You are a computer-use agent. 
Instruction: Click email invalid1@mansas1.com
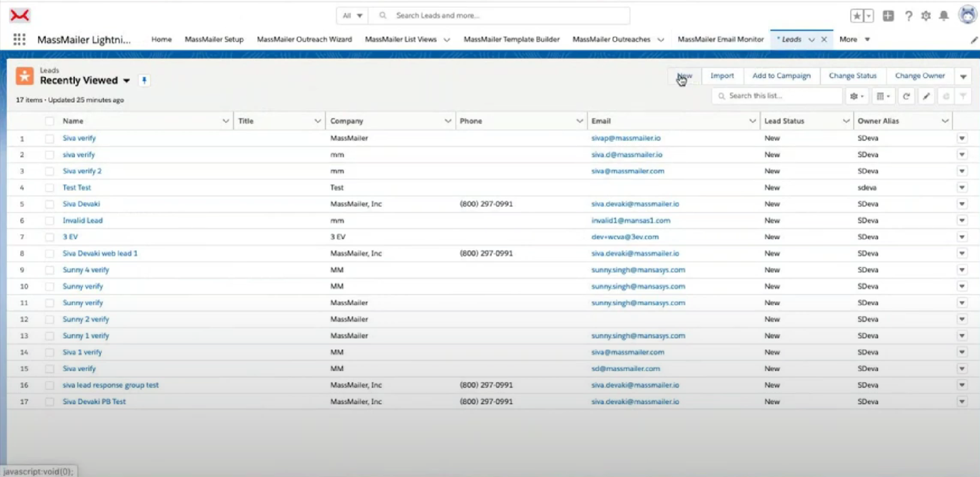click(631, 221)
